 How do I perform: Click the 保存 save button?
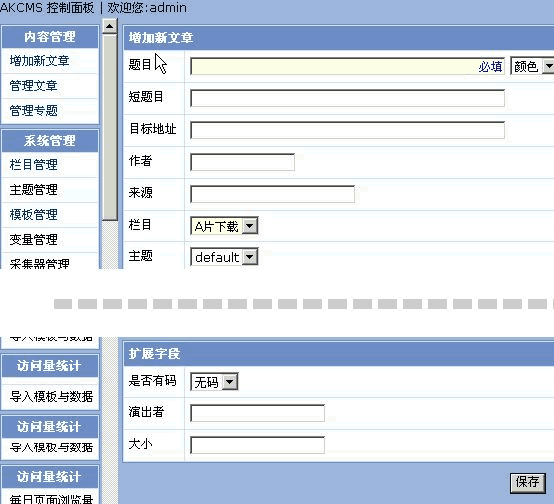[528, 482]
